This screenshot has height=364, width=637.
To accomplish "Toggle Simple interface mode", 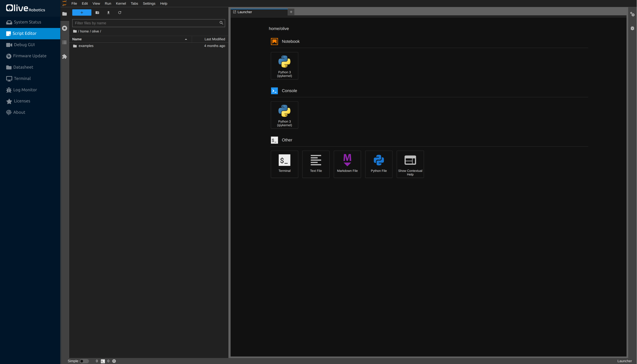I will [84, 361].
